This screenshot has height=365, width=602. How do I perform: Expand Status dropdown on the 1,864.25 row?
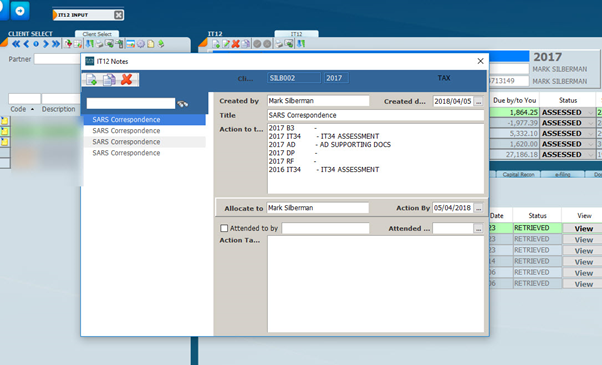point(590,112)
